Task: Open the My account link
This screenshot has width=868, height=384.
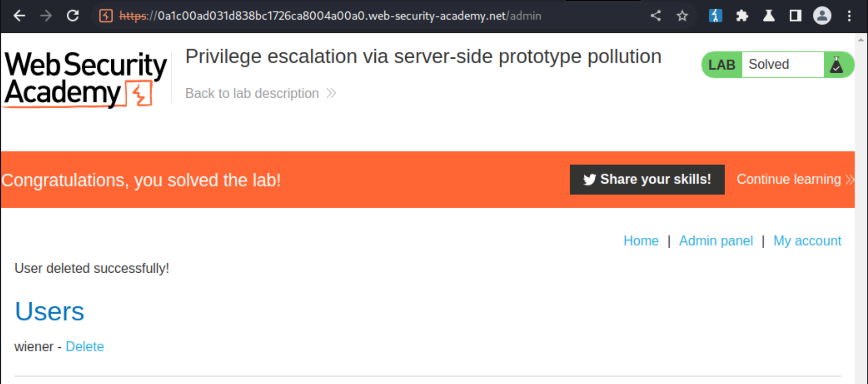Action: (807, 241)
